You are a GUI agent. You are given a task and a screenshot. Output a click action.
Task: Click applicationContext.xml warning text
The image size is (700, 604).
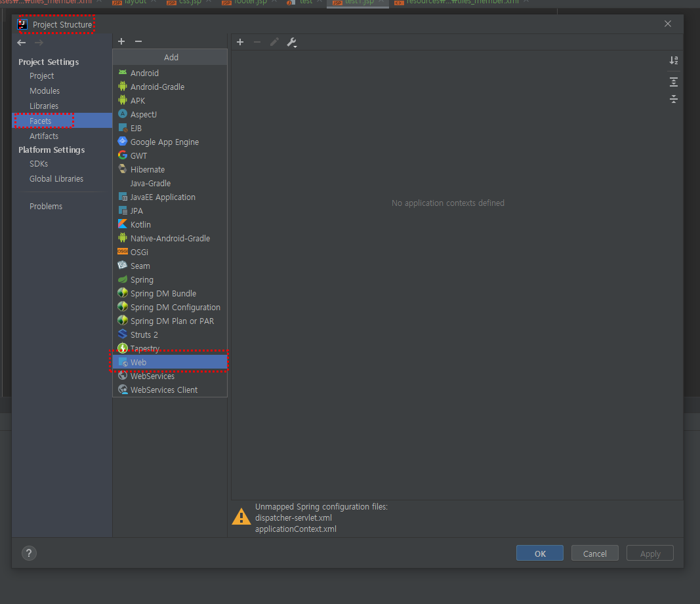295,529
